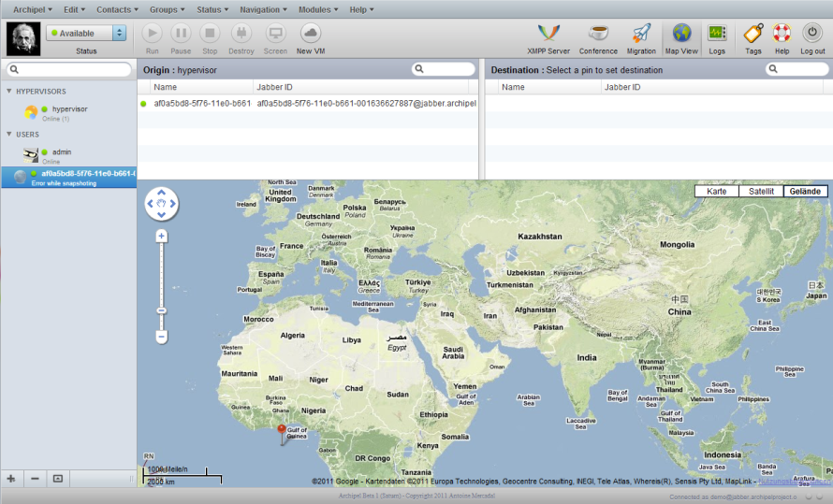Click Destination table Jabber ID column header
The width and height of the screenshot is (833, 504).
pyautogui.click(x=712, y=87)
